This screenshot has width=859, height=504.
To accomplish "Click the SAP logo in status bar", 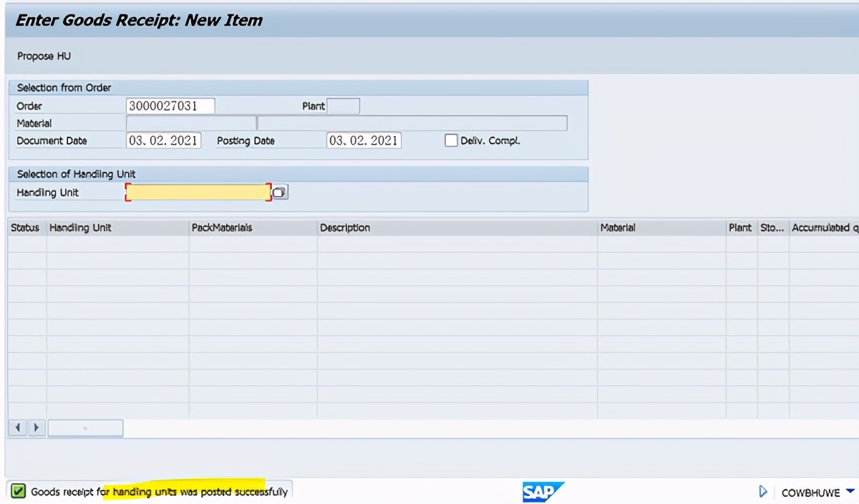I will click(x=543, y=492).
